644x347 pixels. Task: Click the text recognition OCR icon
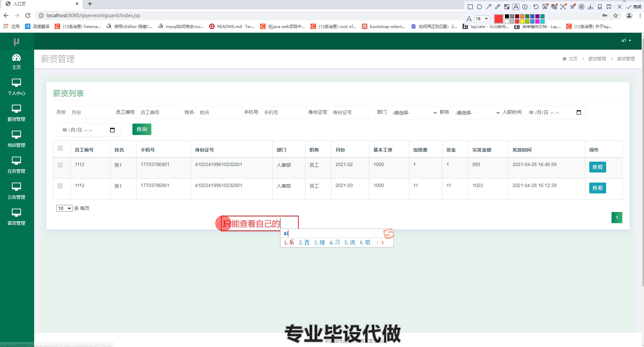click(x=563, y=7)
